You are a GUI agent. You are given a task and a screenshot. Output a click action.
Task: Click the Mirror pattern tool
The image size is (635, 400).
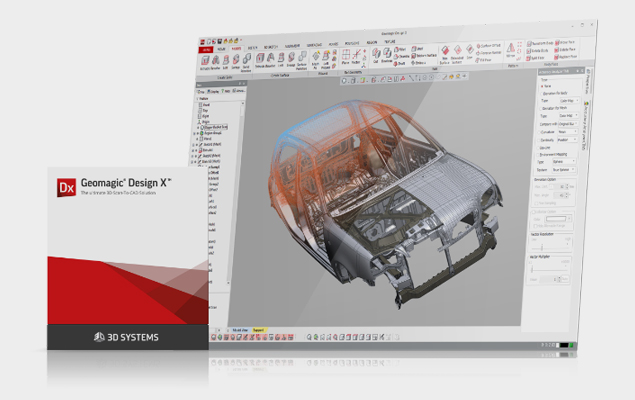(x=511, y=51)
